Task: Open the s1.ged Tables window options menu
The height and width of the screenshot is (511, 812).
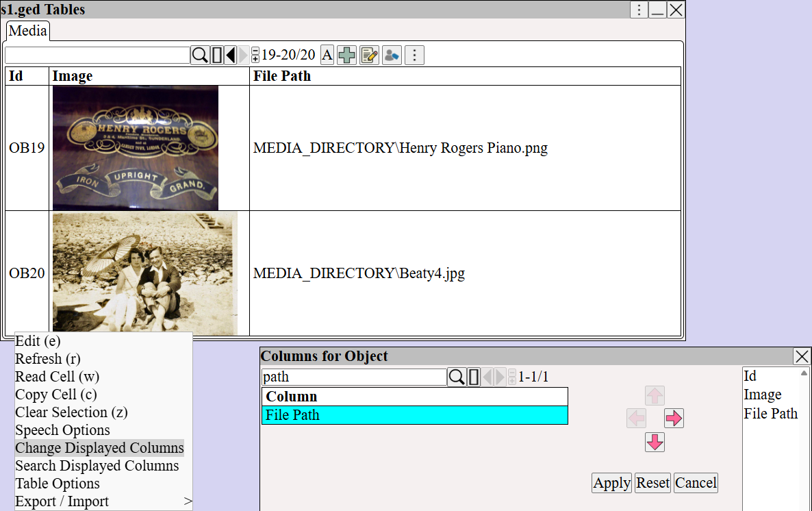Action: [x=639, y=10]
